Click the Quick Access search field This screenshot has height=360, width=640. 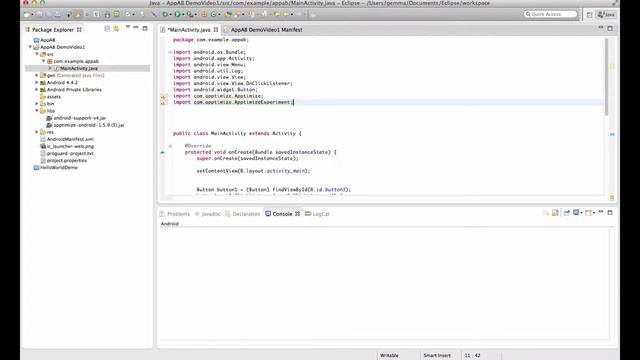550,14
